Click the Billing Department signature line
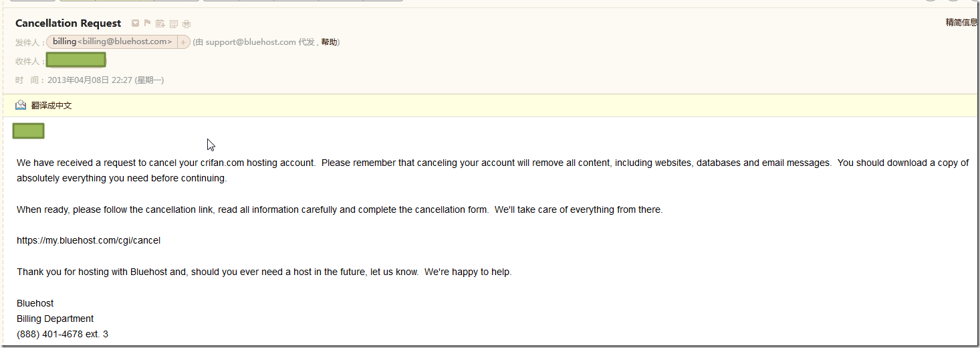This screenshot has width=980, height=348. [55, 319]
